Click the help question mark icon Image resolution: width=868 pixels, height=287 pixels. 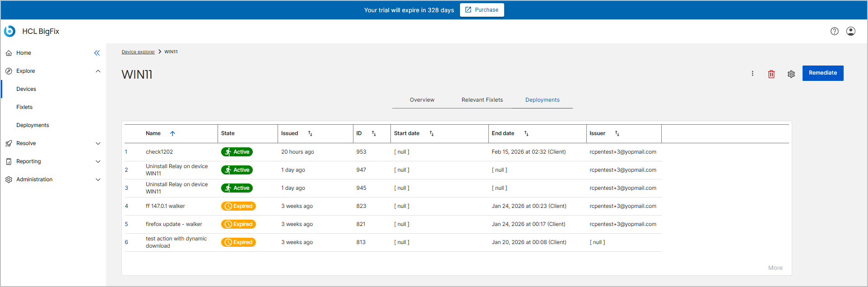pyautogui.click(x=835, y=31)
